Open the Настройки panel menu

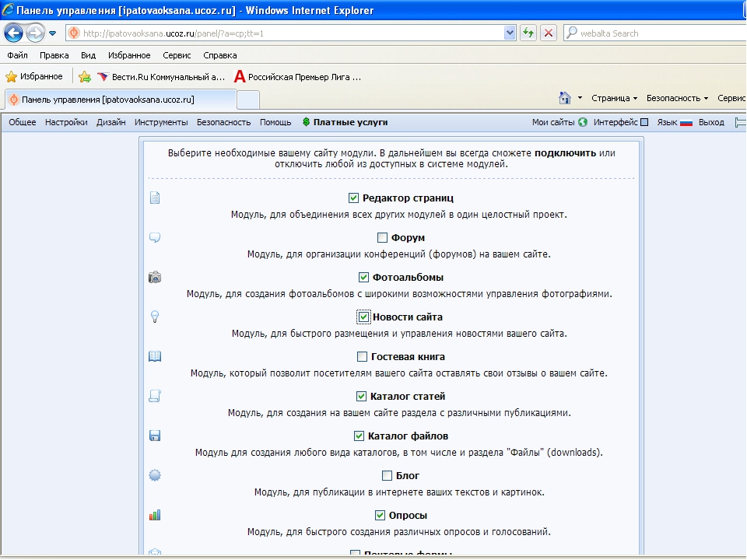[x=66, y=122]
